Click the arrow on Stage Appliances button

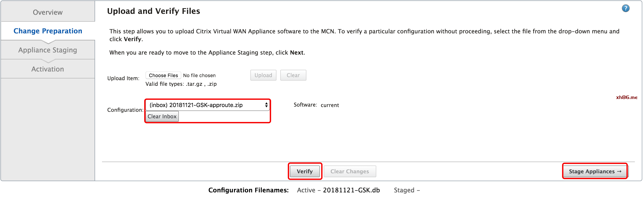619,171
